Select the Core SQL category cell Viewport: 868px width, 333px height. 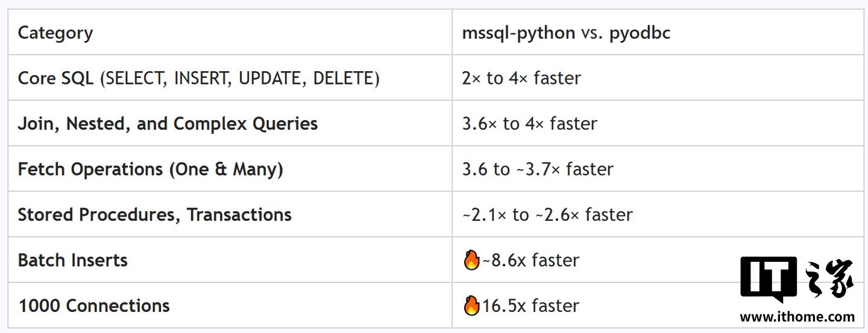coord(55,78)
